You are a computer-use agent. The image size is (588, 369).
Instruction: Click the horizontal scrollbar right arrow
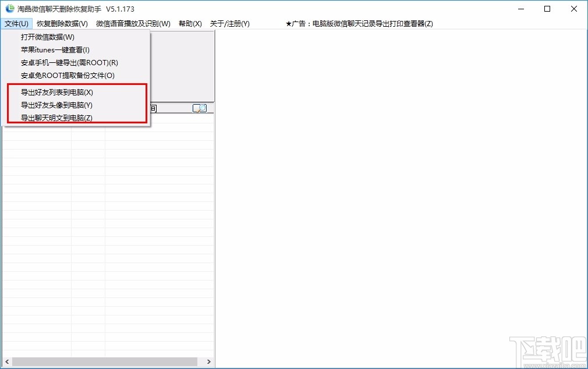(x=209, y=362)
